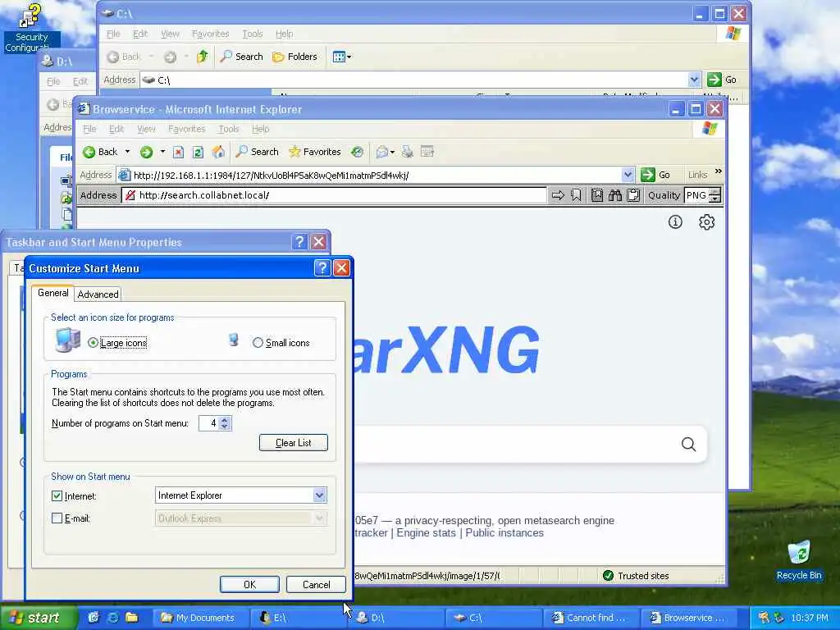The image size is (840, 630).
Task: Open Favorites in Internet Explorer toolbar
Action: (314, 152)
